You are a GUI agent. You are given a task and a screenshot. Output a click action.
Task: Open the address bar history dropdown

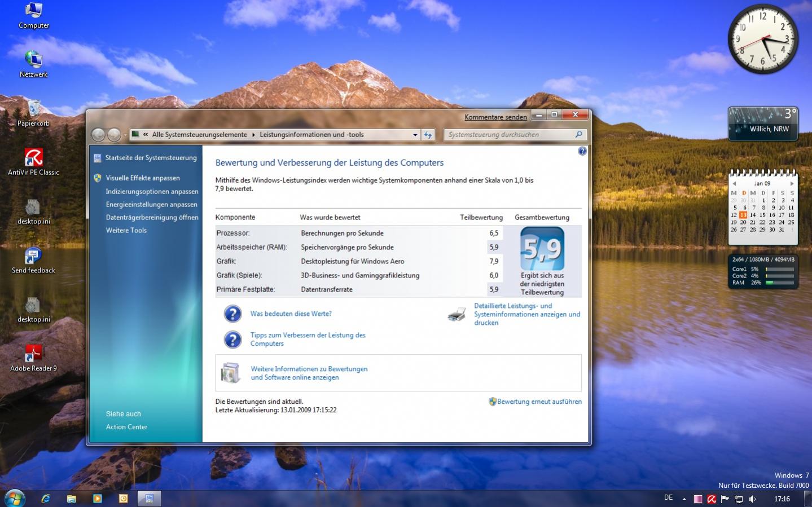point(415,135)
